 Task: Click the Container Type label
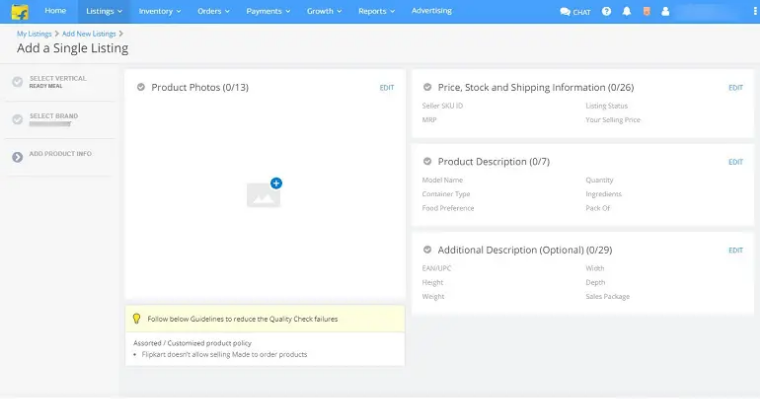pos(446,194)
